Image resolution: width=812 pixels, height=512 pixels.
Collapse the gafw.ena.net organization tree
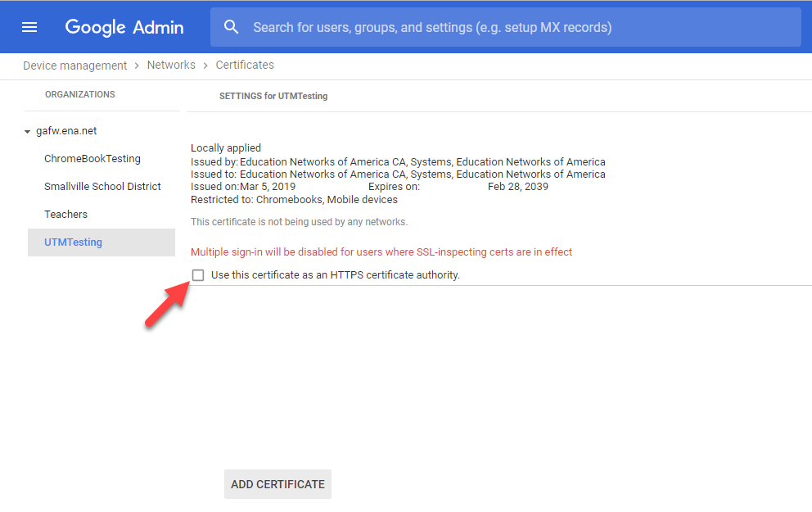click(x=28, y=132)
